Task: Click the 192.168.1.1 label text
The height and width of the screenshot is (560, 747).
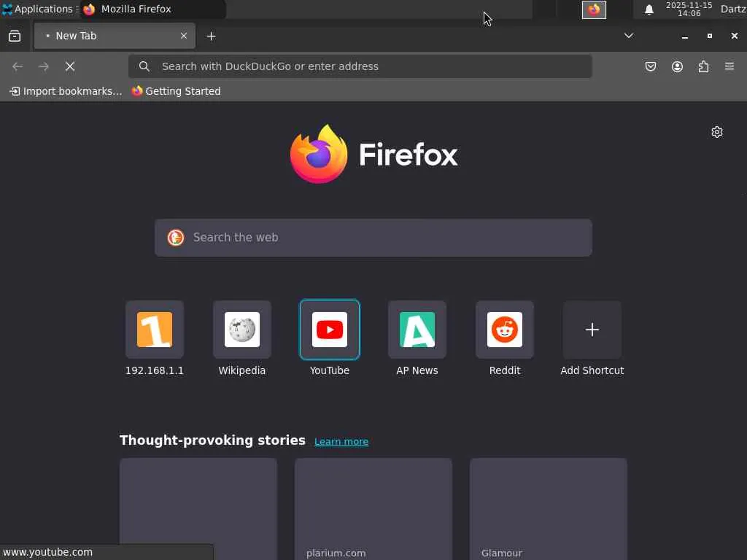Action: click(155, 370)
